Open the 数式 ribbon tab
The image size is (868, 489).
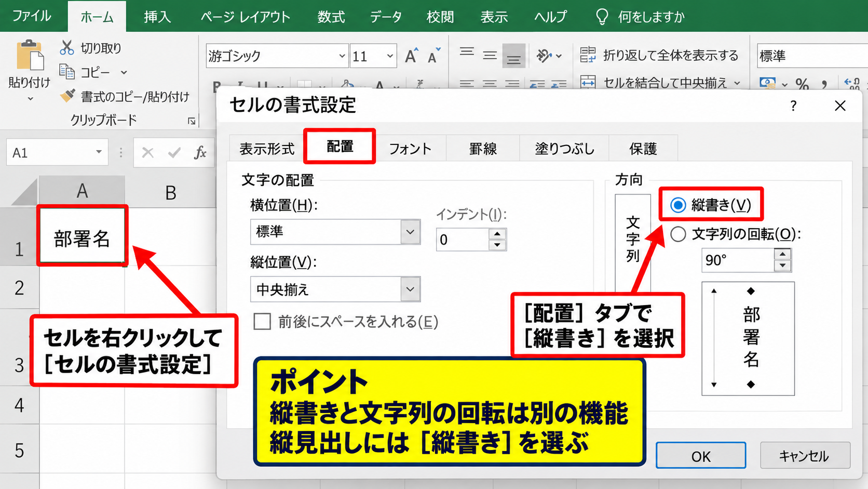[x=331, y=17]
